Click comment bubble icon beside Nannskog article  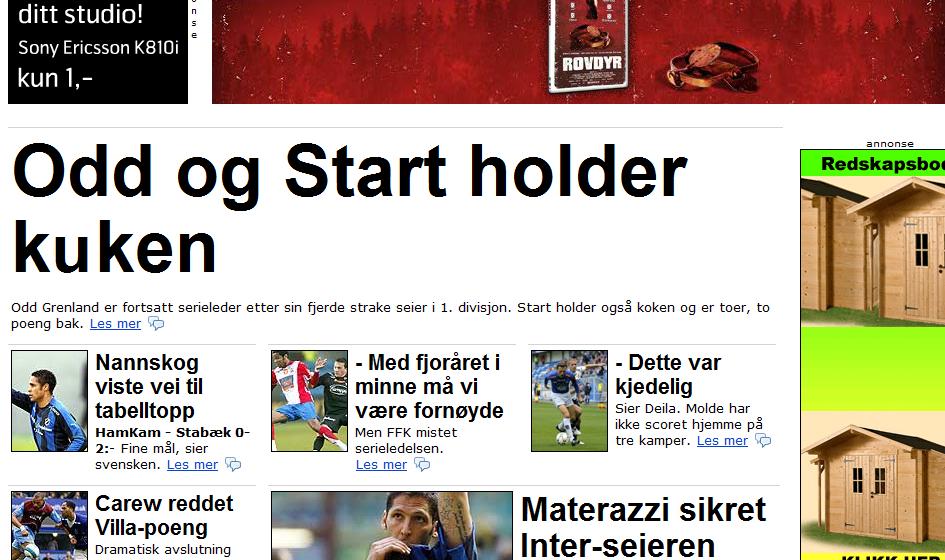(233, 464)
